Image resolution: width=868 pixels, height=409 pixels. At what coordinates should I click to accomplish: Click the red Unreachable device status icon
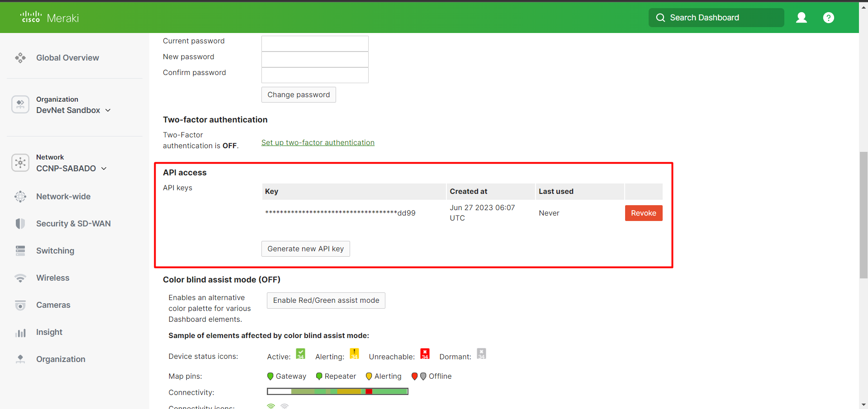(x=425, y=353)
